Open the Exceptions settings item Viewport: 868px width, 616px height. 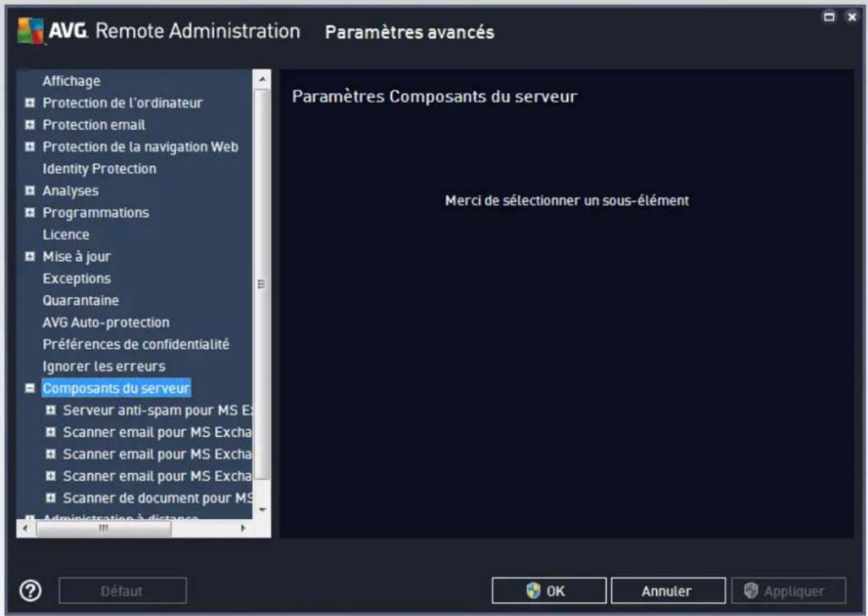pyautogui.click(x=76, y=278)
